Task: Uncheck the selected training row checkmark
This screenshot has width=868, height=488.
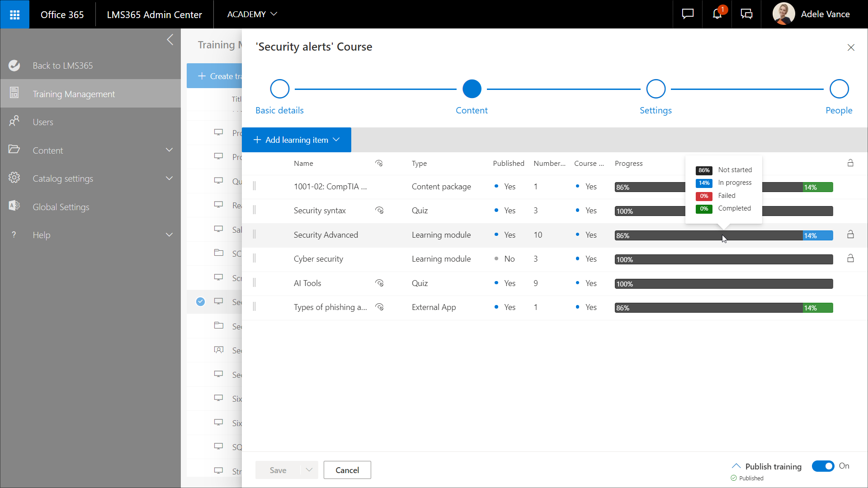Action: tap(200, 302)
